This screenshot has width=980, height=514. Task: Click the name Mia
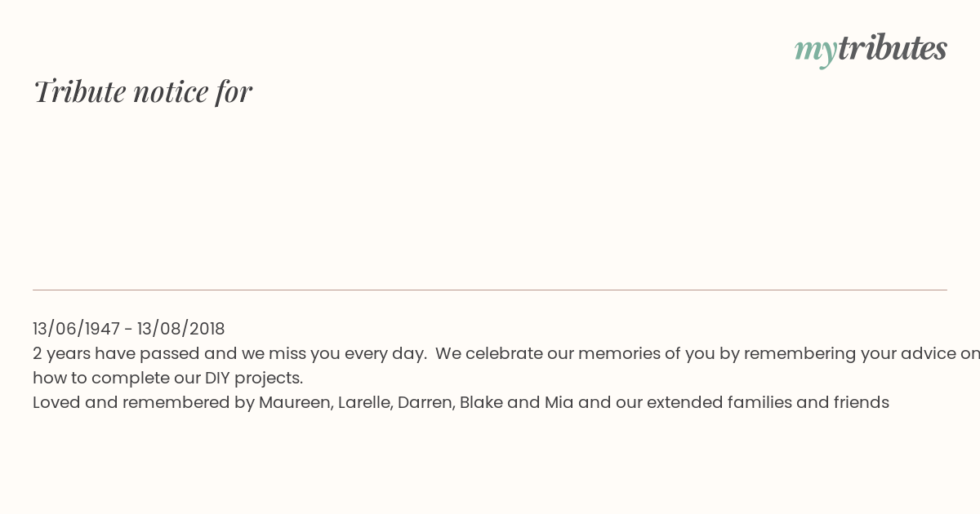pyautogui.click(x=559, y=402)
